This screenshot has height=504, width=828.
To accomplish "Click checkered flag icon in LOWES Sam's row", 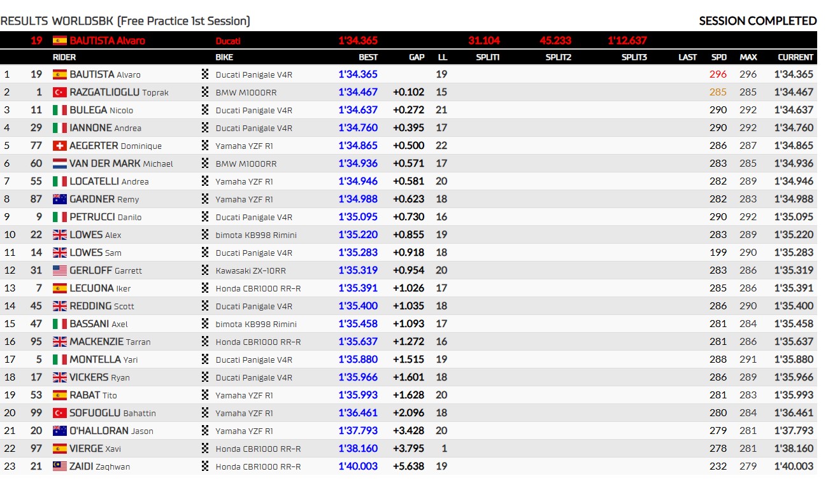I will click(205, 253).
